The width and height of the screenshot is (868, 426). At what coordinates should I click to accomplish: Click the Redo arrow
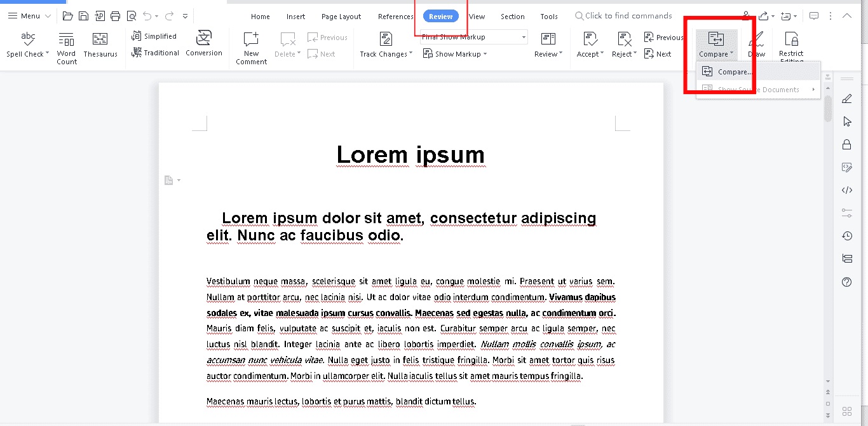pos(169,16)
